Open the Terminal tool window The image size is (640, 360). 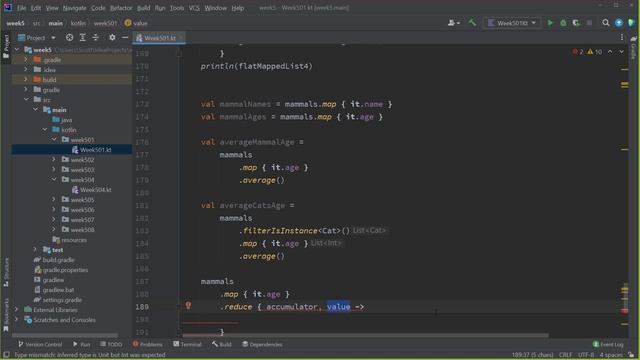[187, 344]
